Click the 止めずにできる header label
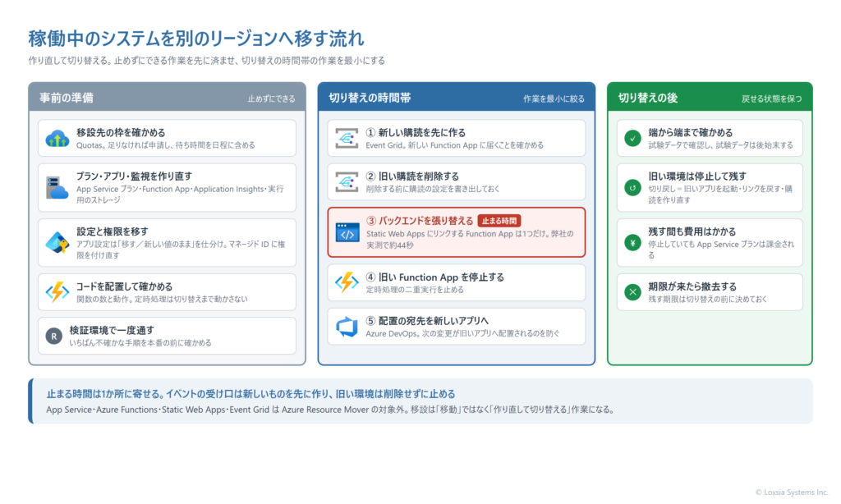The height and width of the screenshot is (504, 841). [271, 99]
